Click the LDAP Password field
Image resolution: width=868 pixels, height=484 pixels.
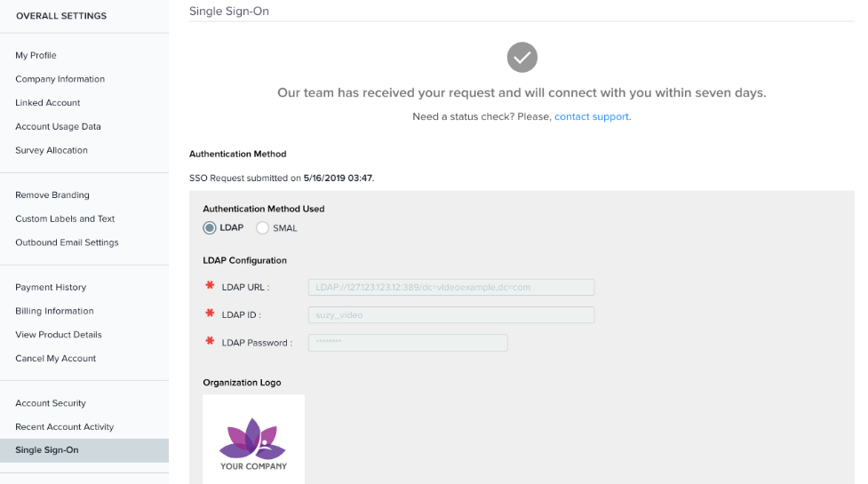pyautogui.click(x=408, y=343)
